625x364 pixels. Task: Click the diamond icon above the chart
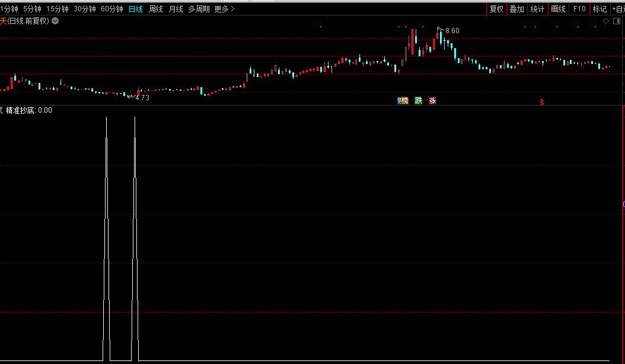tap(605, 21)
